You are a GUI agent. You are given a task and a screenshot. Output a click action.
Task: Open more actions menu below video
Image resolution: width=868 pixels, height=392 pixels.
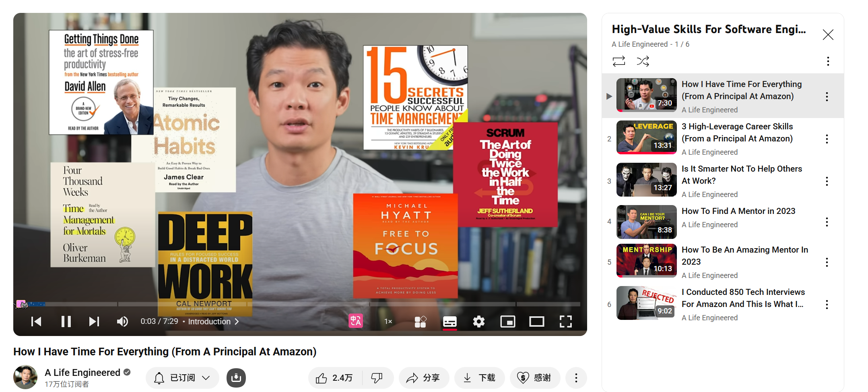click(x=576, y=378)
